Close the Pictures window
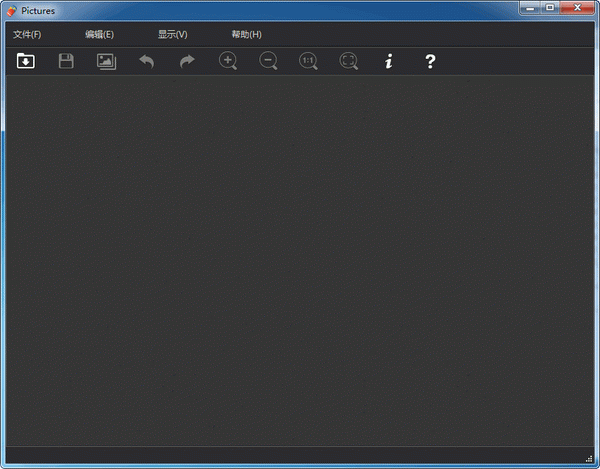Screen dimensions: 600x469 click(x=577, y=8)
